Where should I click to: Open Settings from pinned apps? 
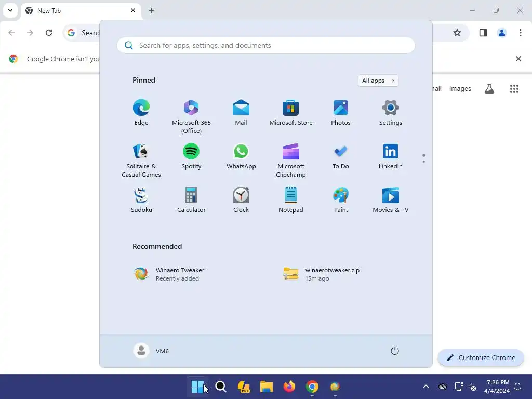click(x=391, y=113)
